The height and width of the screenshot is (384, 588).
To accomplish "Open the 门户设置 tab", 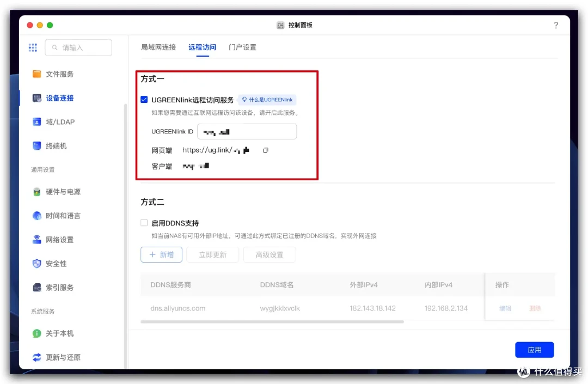I will point(243,47).
